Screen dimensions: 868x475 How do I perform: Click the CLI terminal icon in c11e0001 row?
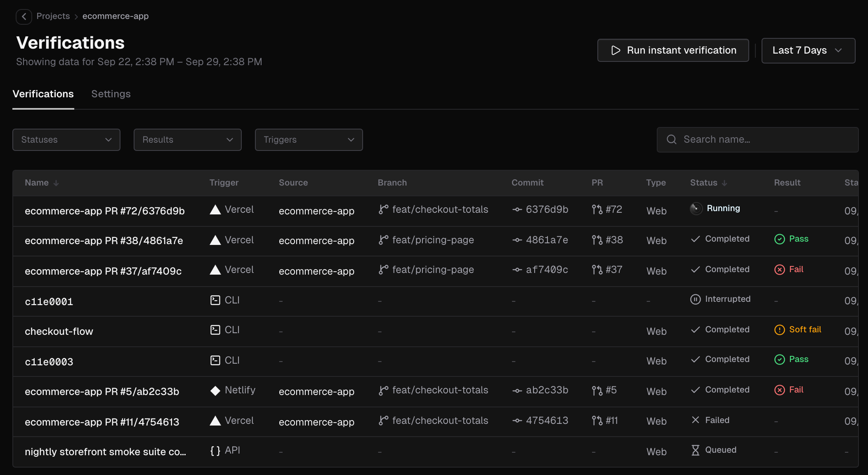pos(215,300)
